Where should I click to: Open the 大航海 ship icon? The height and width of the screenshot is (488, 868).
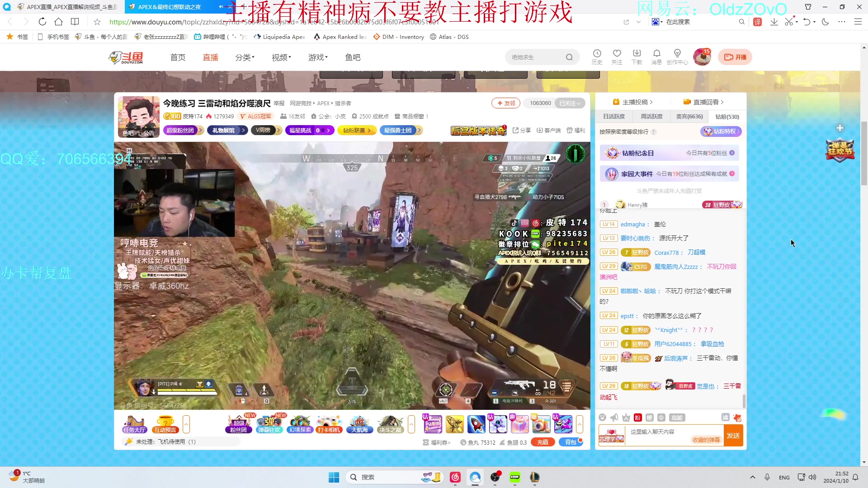point(360,425)
